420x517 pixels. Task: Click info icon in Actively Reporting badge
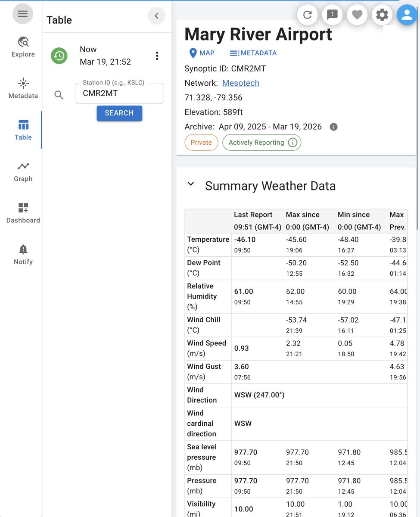292,143
